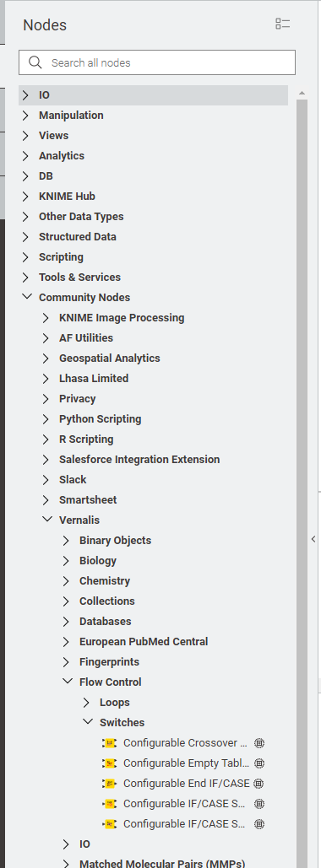Select the Structured Data category
The height and width of the screenshot is (868, 321).
click(78, 237)
